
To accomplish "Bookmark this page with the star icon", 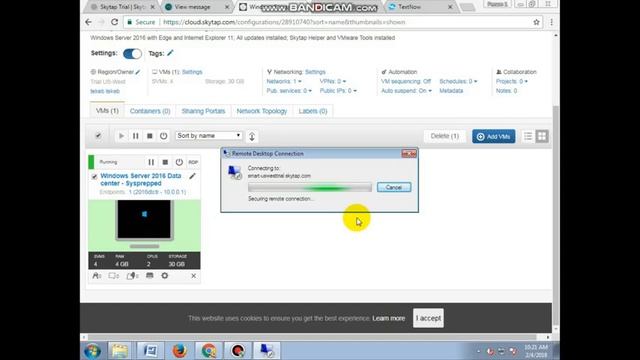I will 536,22.
